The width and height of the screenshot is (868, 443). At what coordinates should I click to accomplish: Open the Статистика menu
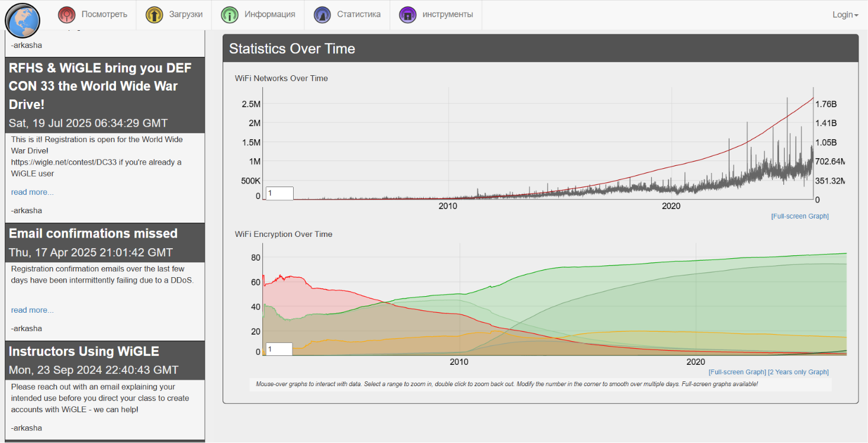(348, 15)
